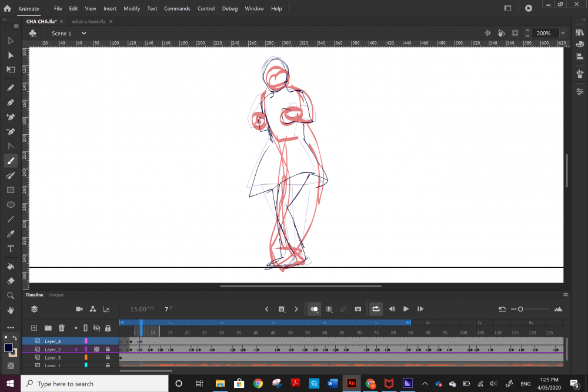
Task: Select the Hand tool
Action: coord(11,310)
